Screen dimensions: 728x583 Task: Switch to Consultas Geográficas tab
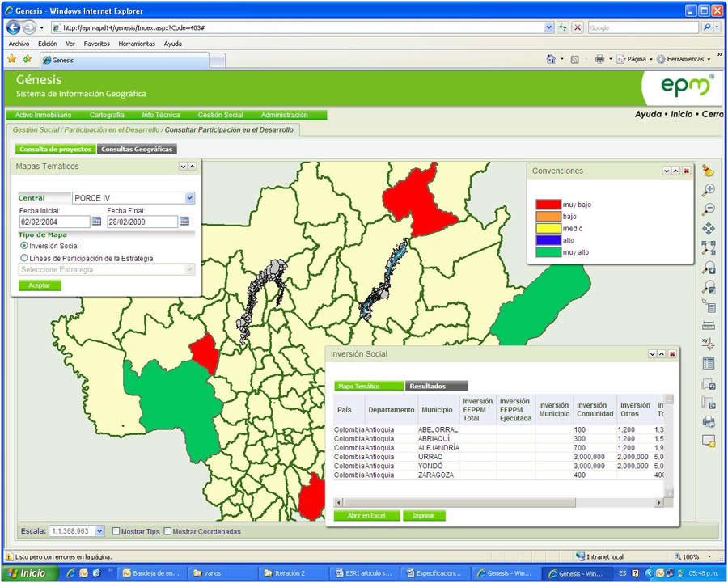click(137, 149)
